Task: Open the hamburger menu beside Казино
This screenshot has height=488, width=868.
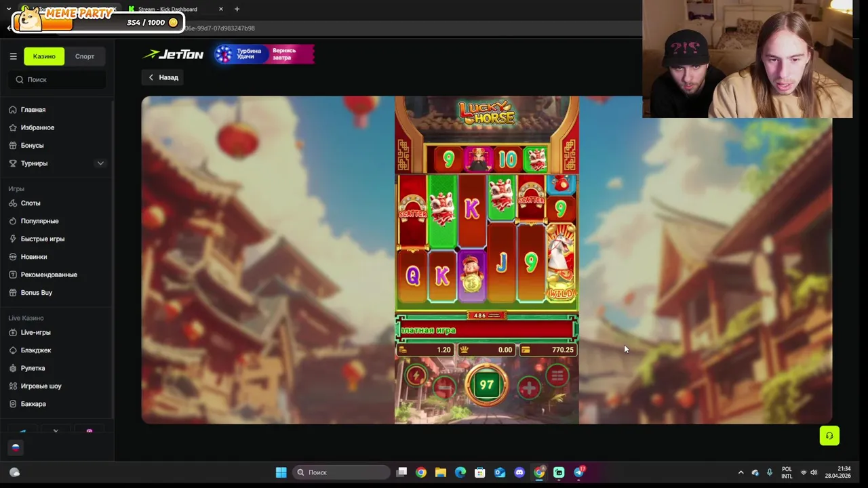Action: (13, 56)
